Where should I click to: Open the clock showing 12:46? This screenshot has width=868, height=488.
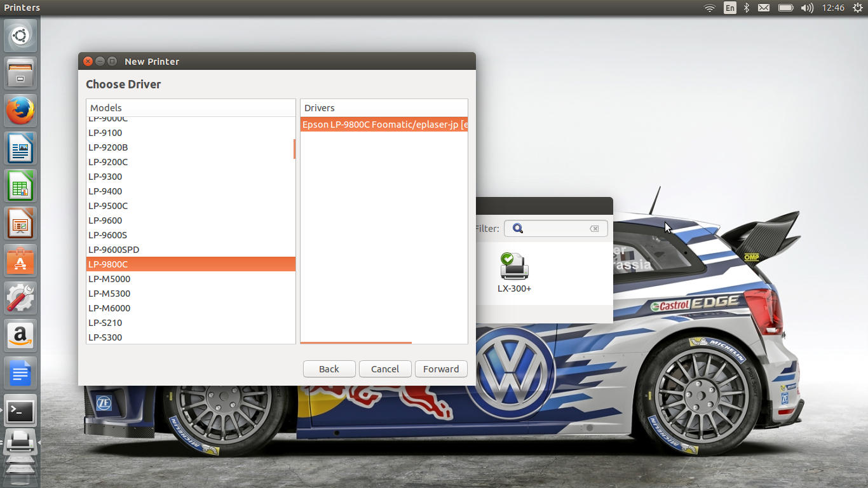point(833,8)
